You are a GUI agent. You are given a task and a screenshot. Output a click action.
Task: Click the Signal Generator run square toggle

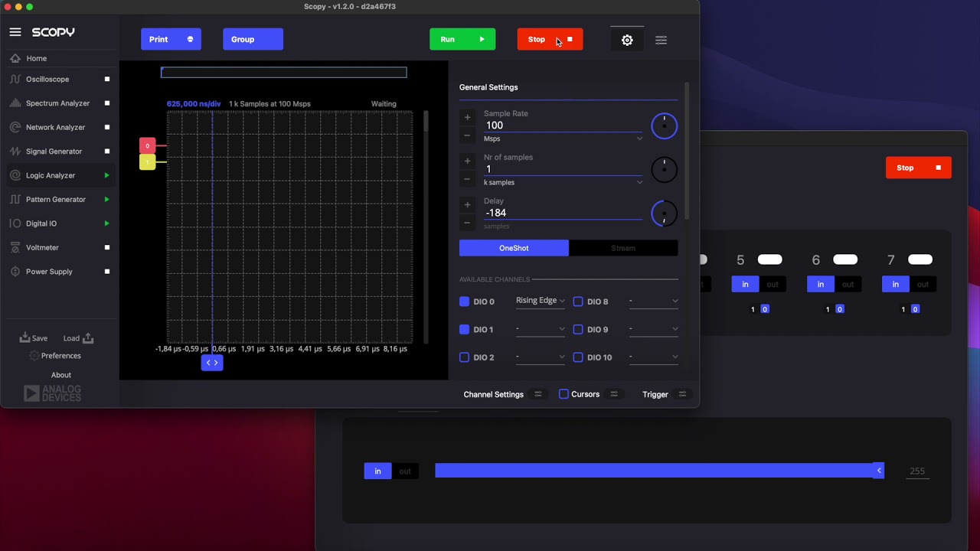[107, 152]
